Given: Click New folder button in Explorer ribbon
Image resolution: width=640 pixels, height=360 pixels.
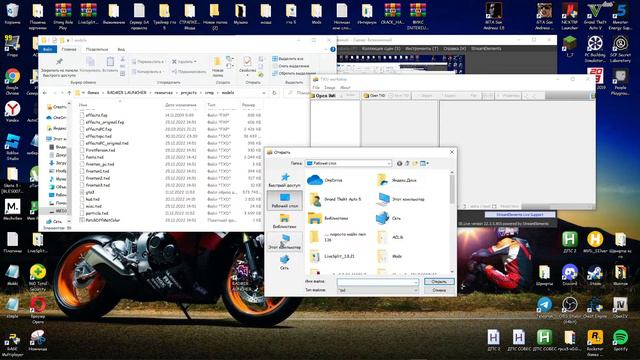Looking at the screenshot, I should (218, 67).
